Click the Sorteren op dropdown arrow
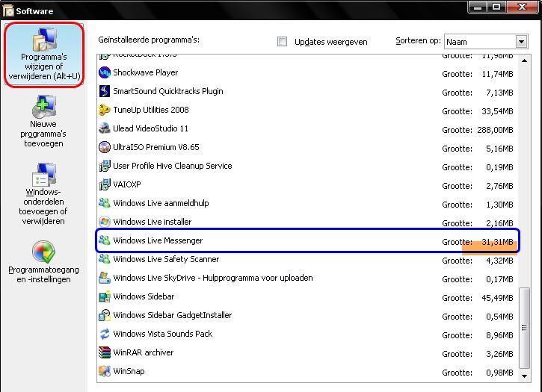The width and height of the screenshot is (542, 392). click(x=521, y=42)
